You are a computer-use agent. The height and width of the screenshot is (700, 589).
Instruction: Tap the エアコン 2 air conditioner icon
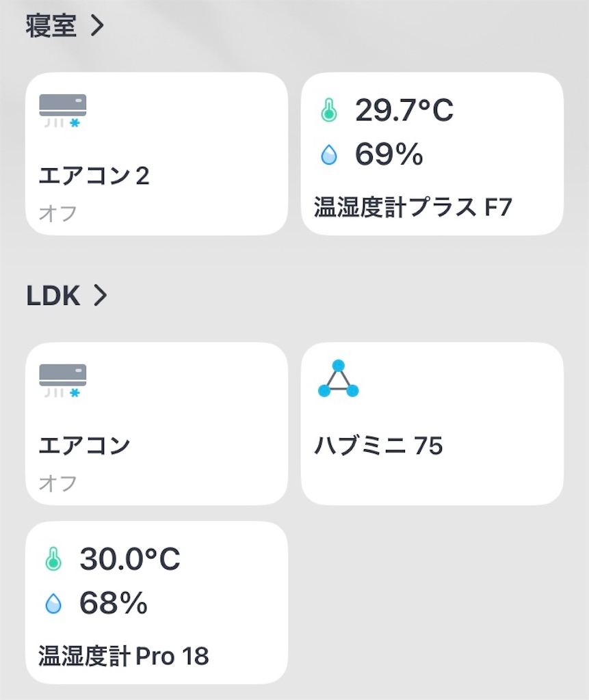point(62,111)
